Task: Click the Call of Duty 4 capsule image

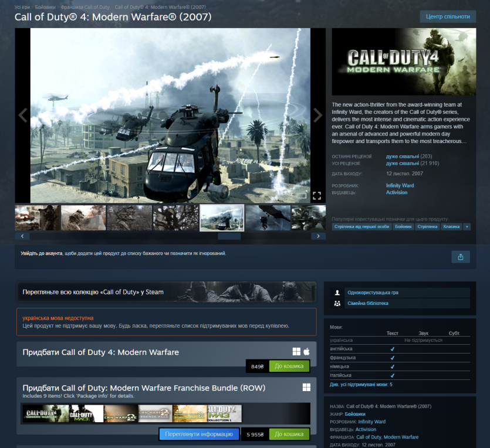Action: click(x=404, y=62)
